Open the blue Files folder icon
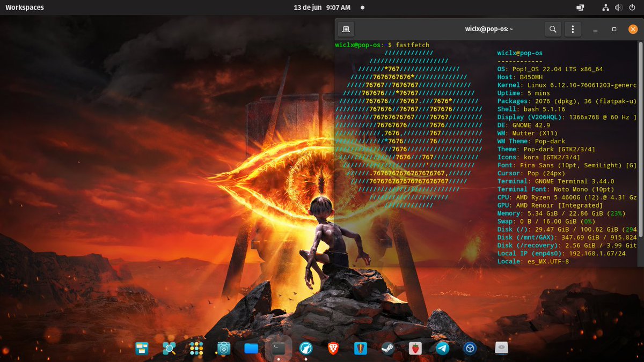Image resolution: width=644 pixels, height=362 pixels. (251, 349)
